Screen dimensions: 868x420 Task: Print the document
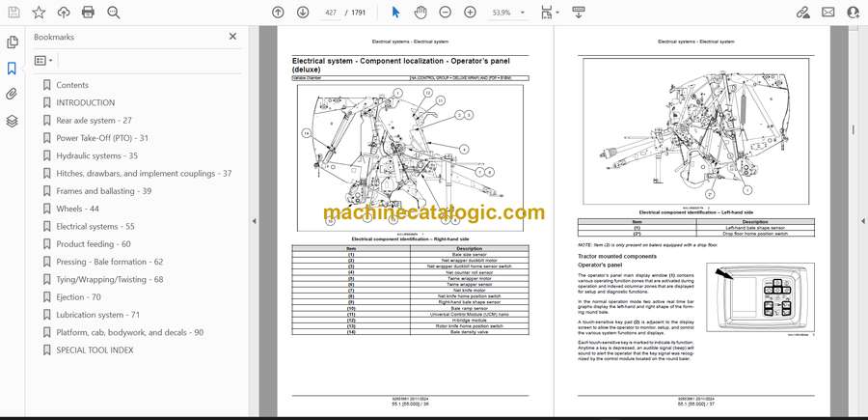coord(88,13)
